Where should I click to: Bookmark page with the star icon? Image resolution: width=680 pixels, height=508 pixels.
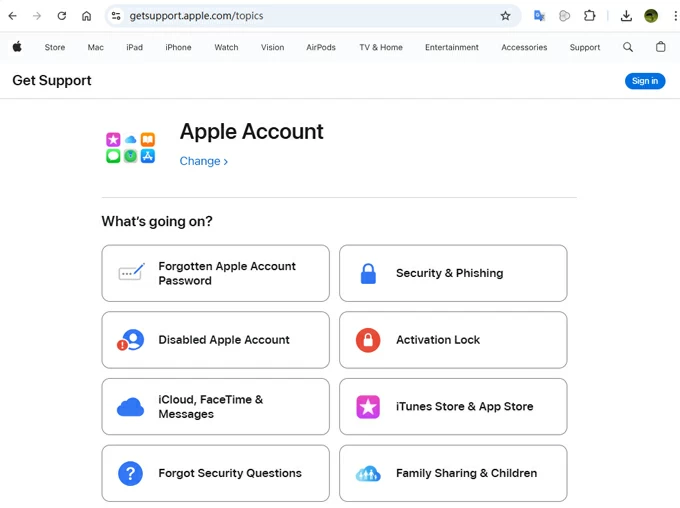[505, 16]
